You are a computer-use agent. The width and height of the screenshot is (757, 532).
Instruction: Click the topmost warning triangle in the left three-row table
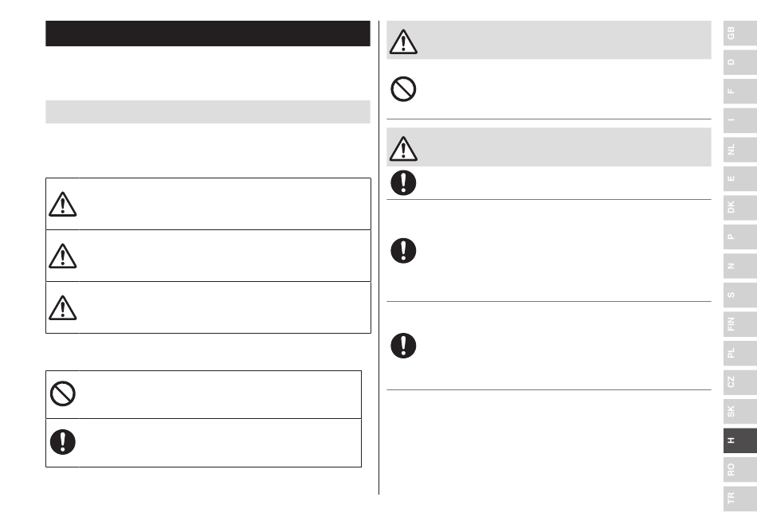(x=62, y=204)
